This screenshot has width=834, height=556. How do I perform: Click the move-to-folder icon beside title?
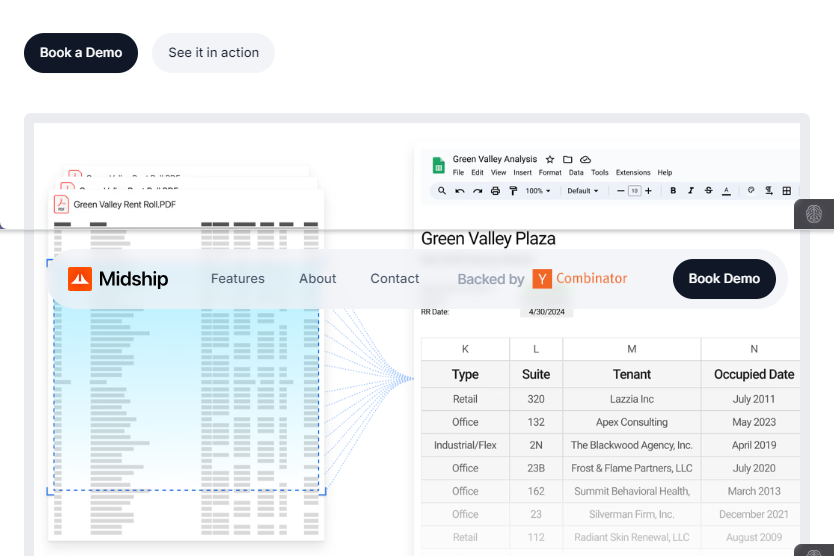[568, 159]
